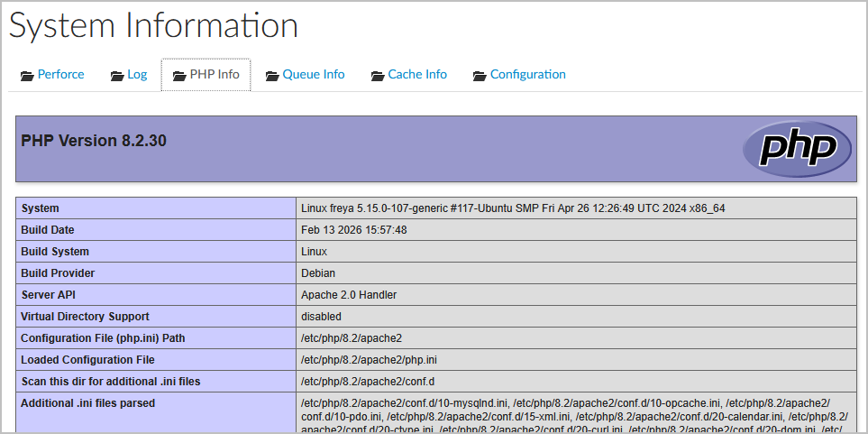Click the parsed ini files list text
Viewport: 868px width, 434px height.
click(574, 416)
